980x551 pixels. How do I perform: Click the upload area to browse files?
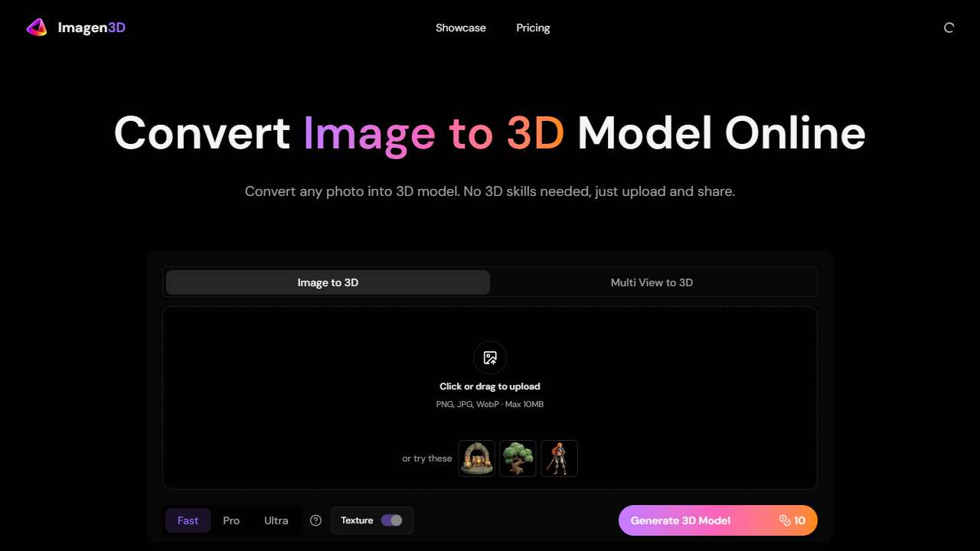(490, 386)
